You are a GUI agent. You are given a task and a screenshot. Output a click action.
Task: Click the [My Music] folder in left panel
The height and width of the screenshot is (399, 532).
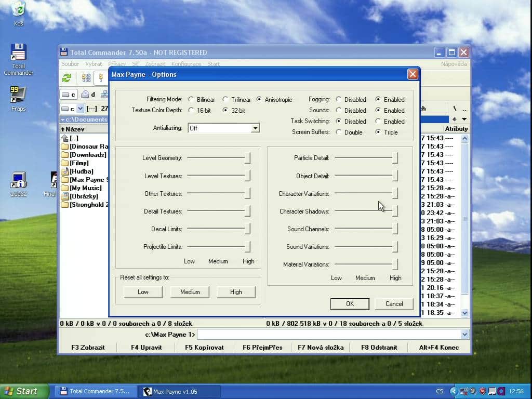coord(81,188)
